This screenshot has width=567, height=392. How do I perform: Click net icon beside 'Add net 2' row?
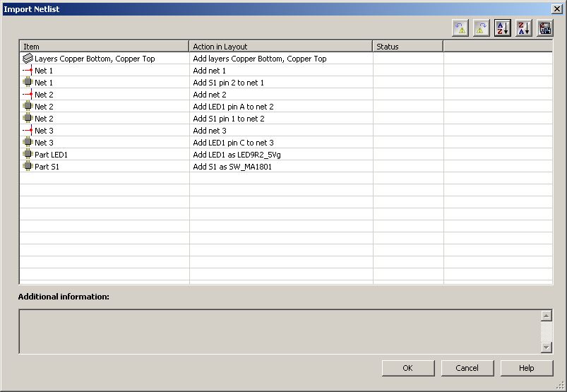28,95
